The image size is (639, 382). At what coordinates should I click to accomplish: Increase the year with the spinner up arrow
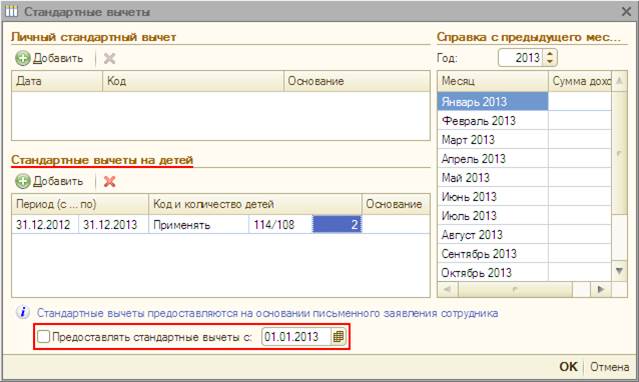pyautogui.click(x=550, y=54)
